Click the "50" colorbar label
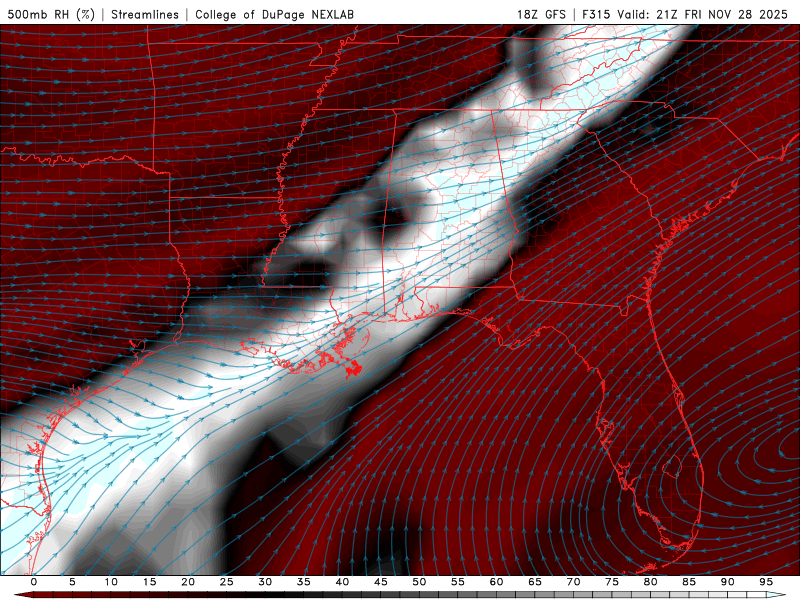Screen dimensions: 800x600 coord(419,582)
